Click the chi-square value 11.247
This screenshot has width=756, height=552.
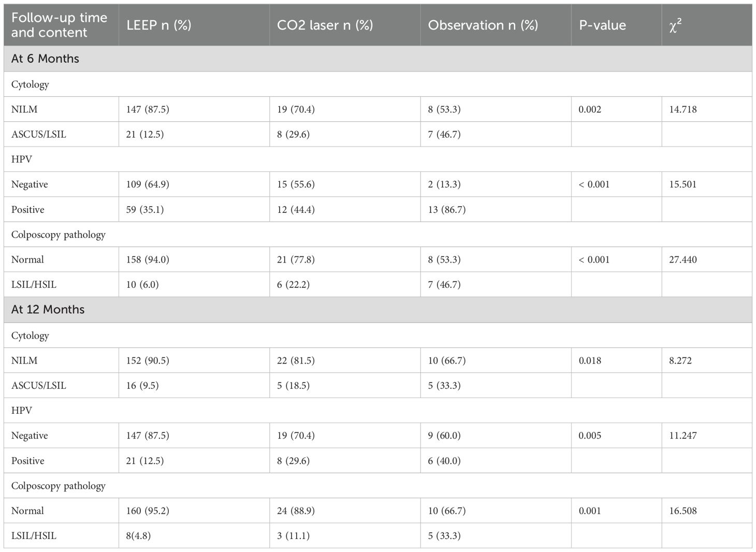coord(683,435)
